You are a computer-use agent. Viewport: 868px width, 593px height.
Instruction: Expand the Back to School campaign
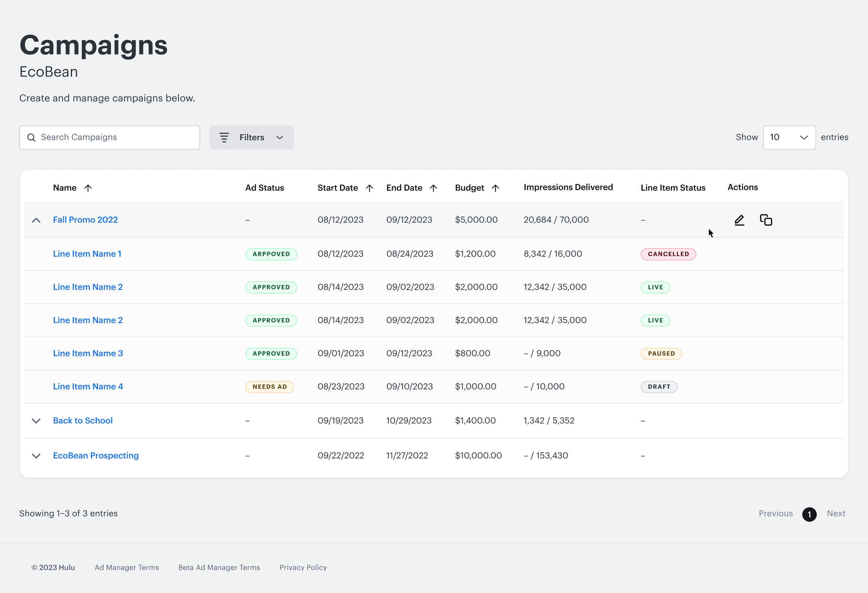[x=36, y=421]
